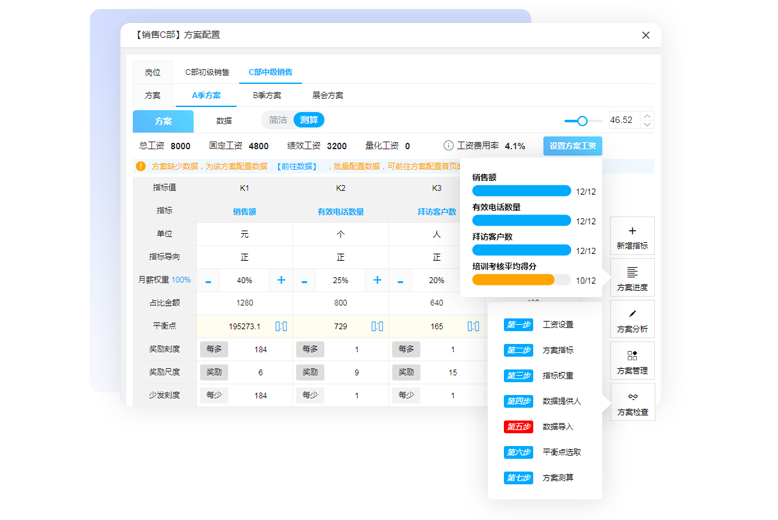This screenshot has width=778, height=520.
Task: Click the 设置方案工资 button
Action: [573, 146]
